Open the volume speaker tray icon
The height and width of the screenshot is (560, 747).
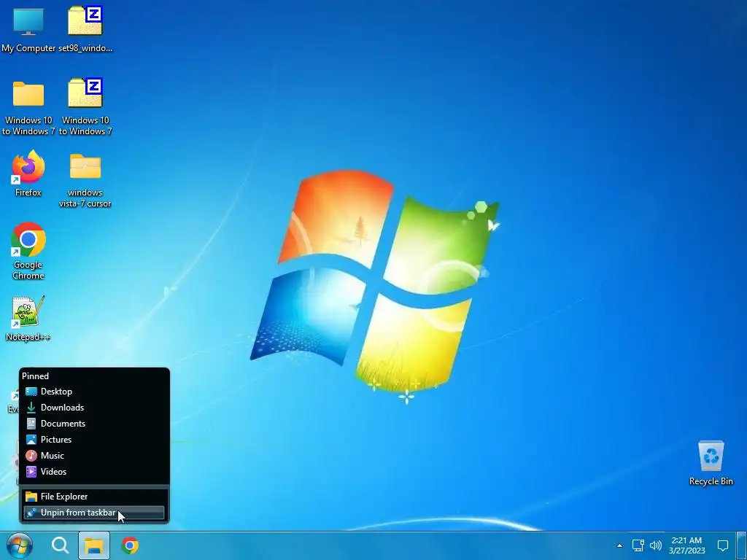pyautogui.click(x=656, y=545)
